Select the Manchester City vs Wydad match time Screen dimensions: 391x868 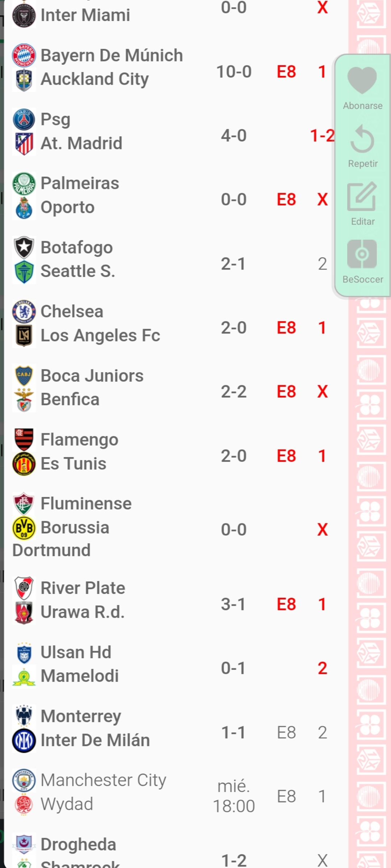(234, 796)
